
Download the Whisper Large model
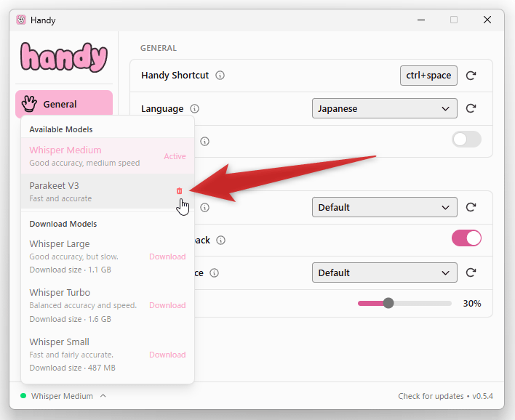click(167, 257)
